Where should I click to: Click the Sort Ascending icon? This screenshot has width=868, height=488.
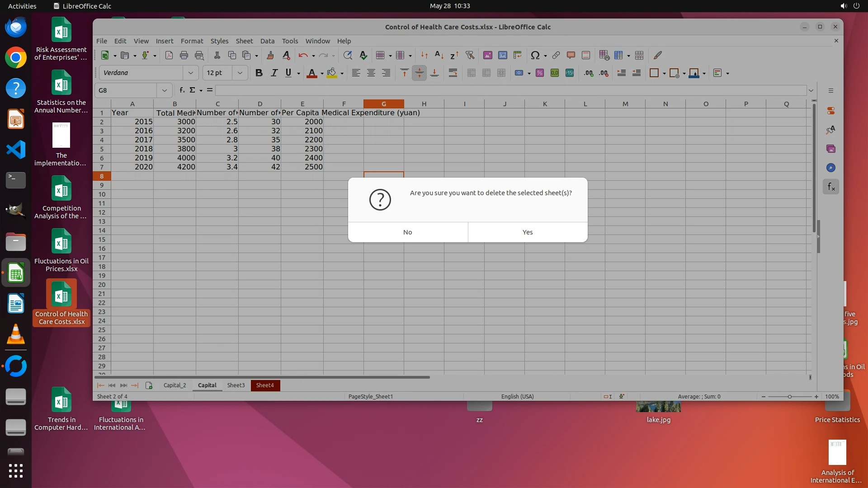[x=439, y=55]
